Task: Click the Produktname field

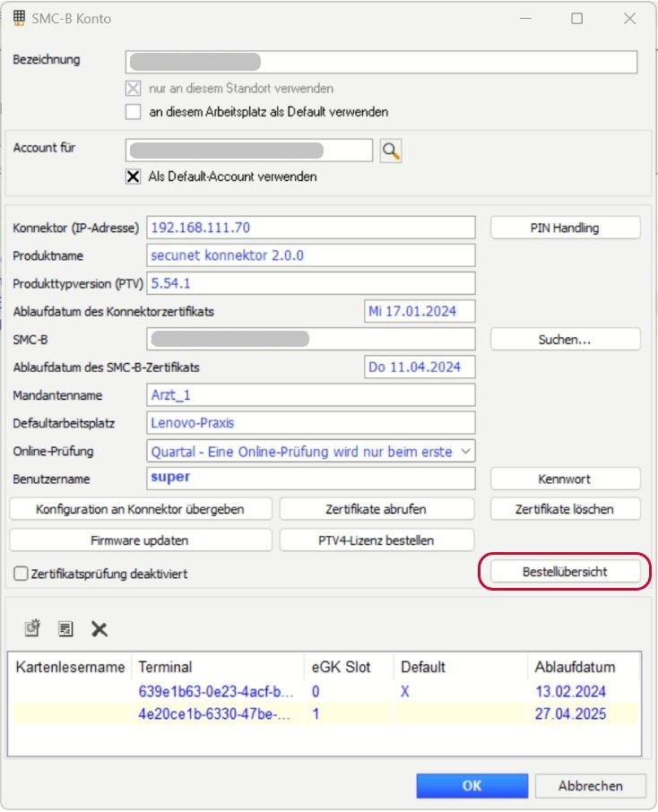Action: coord(311,255)
